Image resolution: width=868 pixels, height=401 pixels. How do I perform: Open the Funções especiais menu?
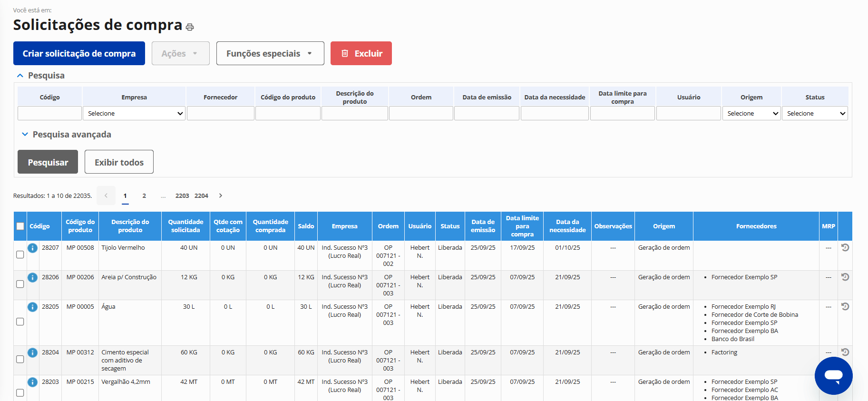click(270, 53)
